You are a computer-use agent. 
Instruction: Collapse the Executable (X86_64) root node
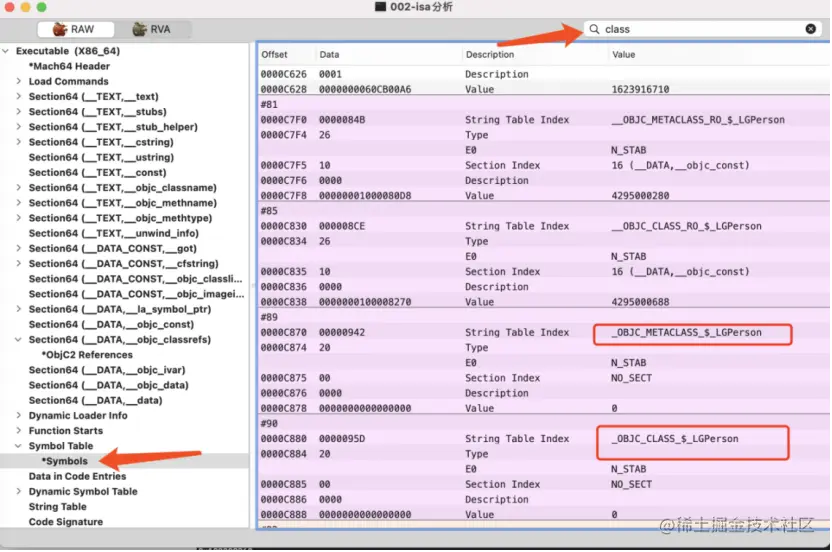[x=6, y=51]
